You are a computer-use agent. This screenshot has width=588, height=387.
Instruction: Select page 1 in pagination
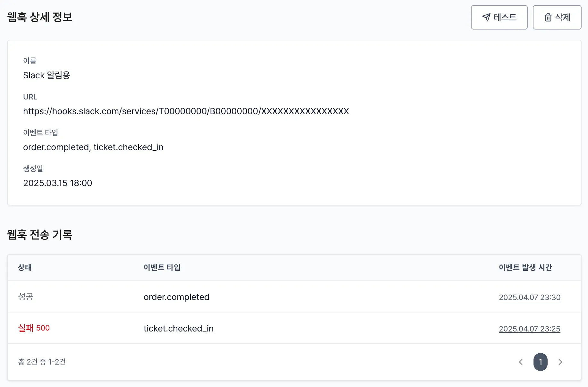(x=541, y=362)
